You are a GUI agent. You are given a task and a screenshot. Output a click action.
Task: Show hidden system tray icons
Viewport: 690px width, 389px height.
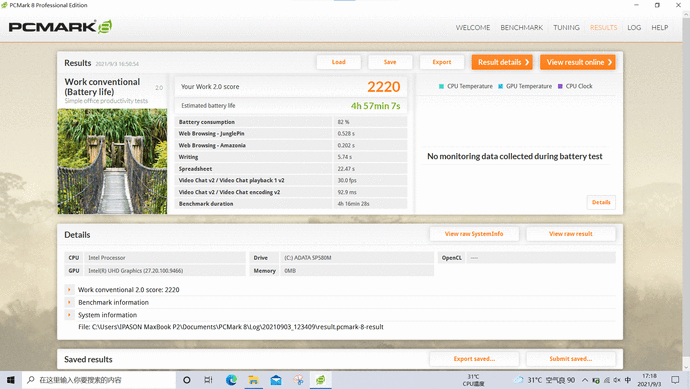(x=585, y=380)
